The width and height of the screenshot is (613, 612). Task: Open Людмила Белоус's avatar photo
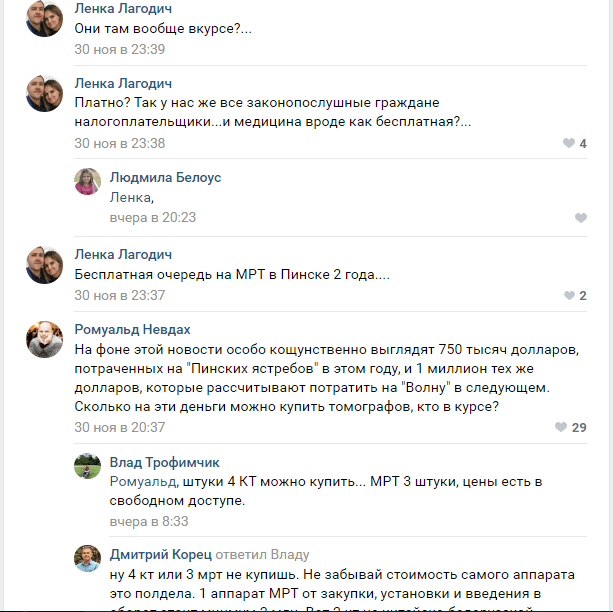click(88, 181)
